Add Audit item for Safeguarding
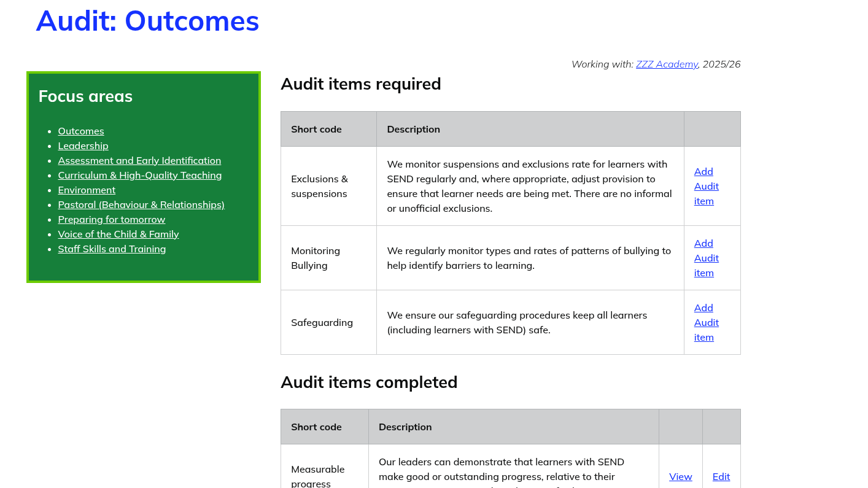The image size is (868, 488). point(706,322)
